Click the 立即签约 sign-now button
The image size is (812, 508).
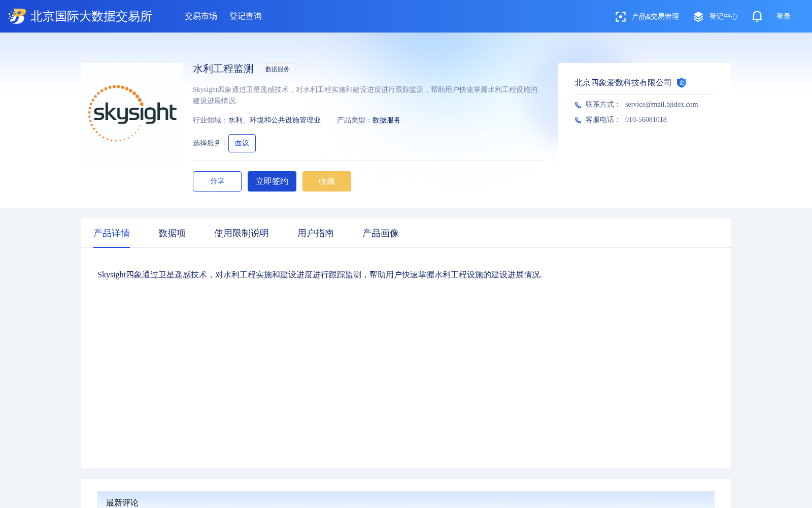click(x=272, y=181)
